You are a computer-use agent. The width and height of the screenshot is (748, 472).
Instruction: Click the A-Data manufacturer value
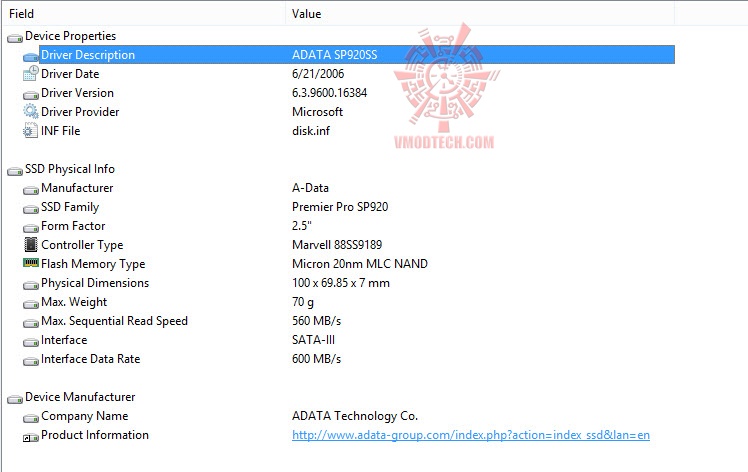coord(310,188)
